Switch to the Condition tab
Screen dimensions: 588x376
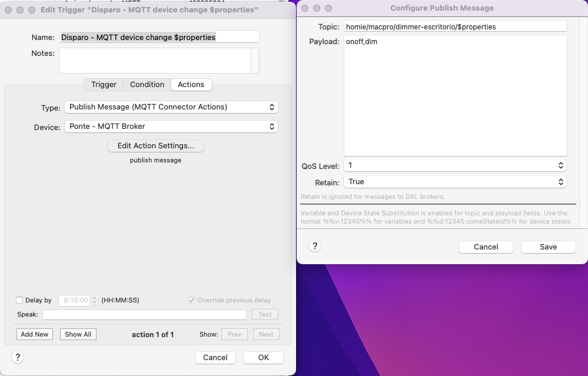click(147, 85)
